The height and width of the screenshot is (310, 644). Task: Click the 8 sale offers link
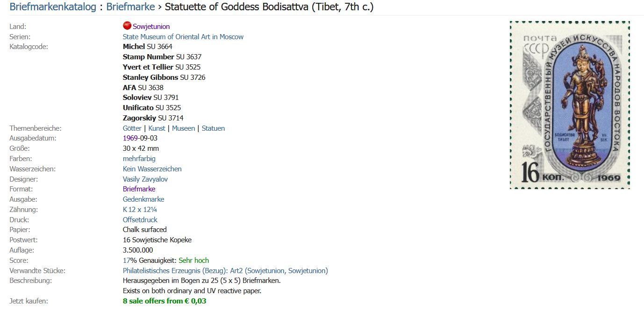coord(164,301)
